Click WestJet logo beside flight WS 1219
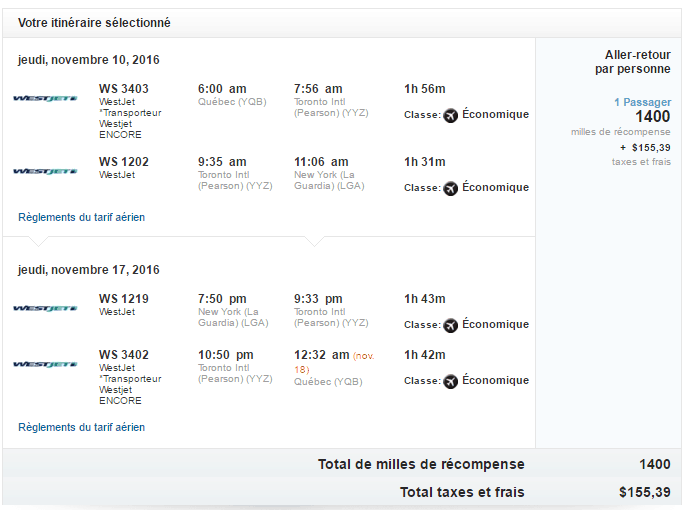Screen dimensions: 689x510 (x=45, y=308)
